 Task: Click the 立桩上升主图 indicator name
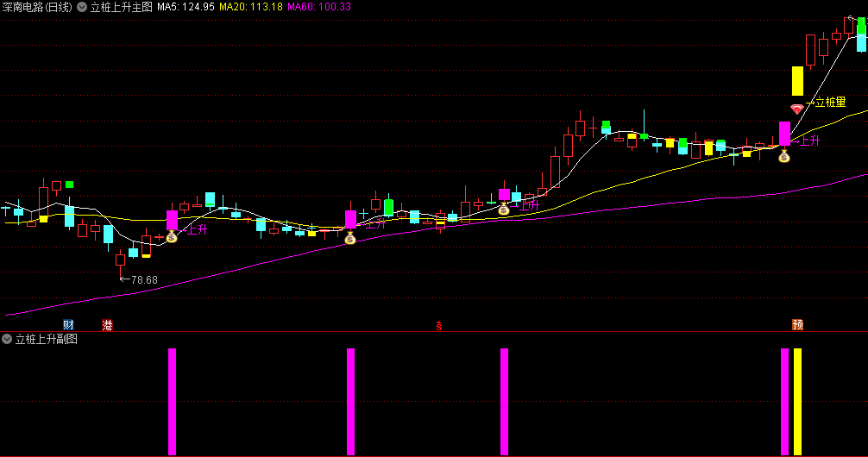pyautogui.click(x=122, y=7)
